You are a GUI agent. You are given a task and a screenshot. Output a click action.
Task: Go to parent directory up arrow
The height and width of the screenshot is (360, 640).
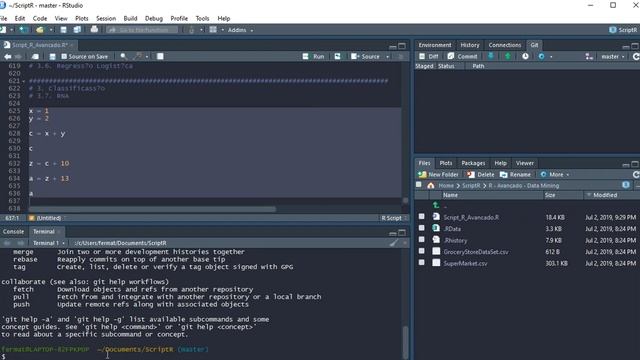436,205
